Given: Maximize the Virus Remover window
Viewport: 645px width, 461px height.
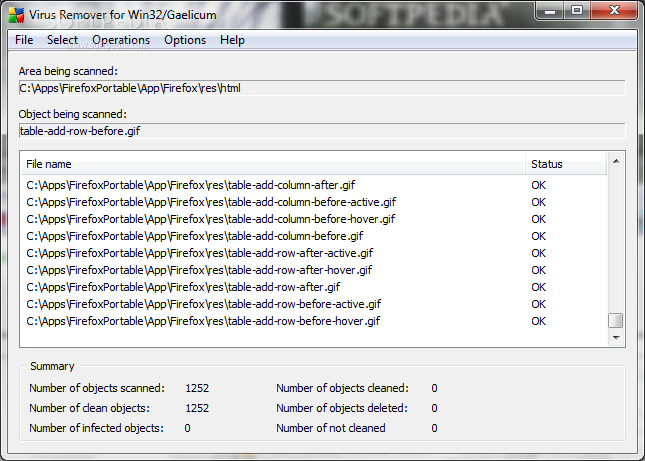Looking at the screenshot, I should pos(577,11).
